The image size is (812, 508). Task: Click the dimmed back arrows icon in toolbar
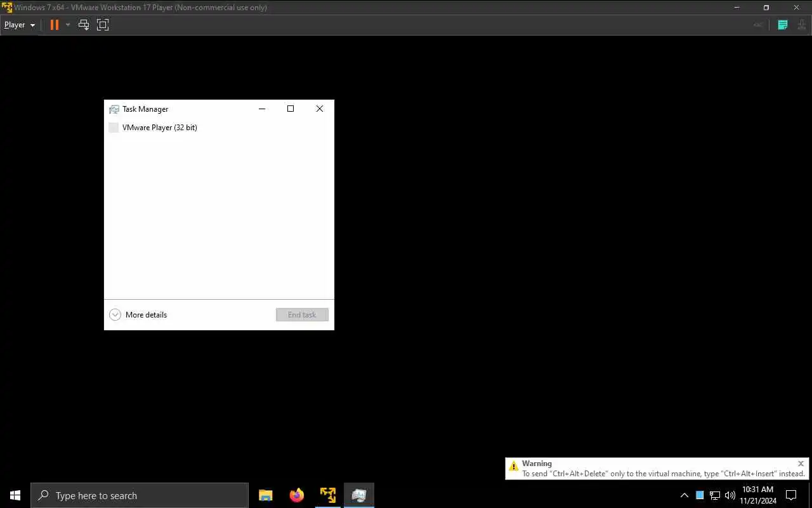tap(758, 25)
